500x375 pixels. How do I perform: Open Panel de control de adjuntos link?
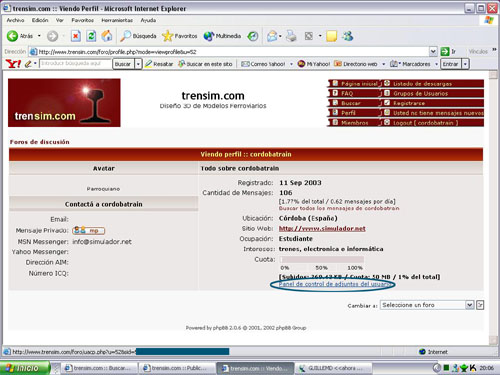click(x=334, y=284)
